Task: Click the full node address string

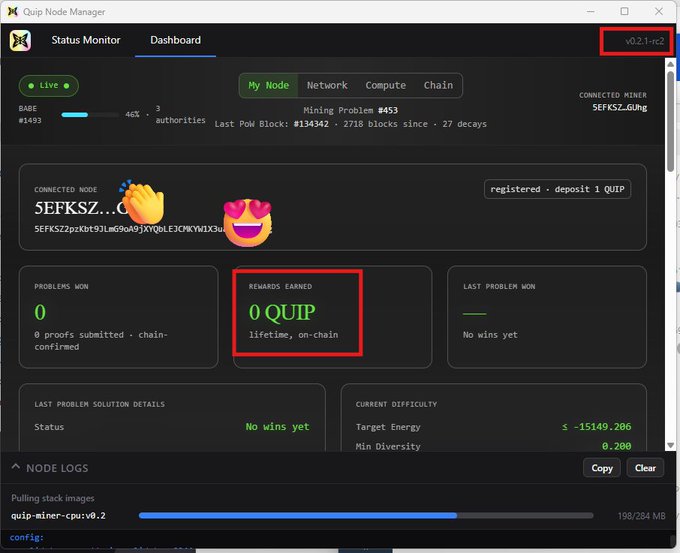Action: click(x=153, y=229)
